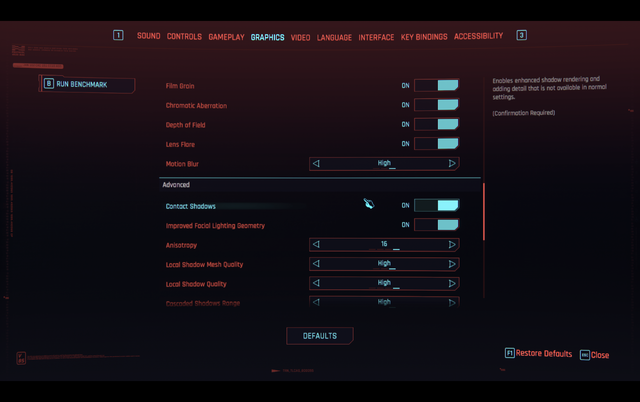Click the next tab key icon labeled 3
The width and height of the screenshot is (640, 402).
pos(521,35)
